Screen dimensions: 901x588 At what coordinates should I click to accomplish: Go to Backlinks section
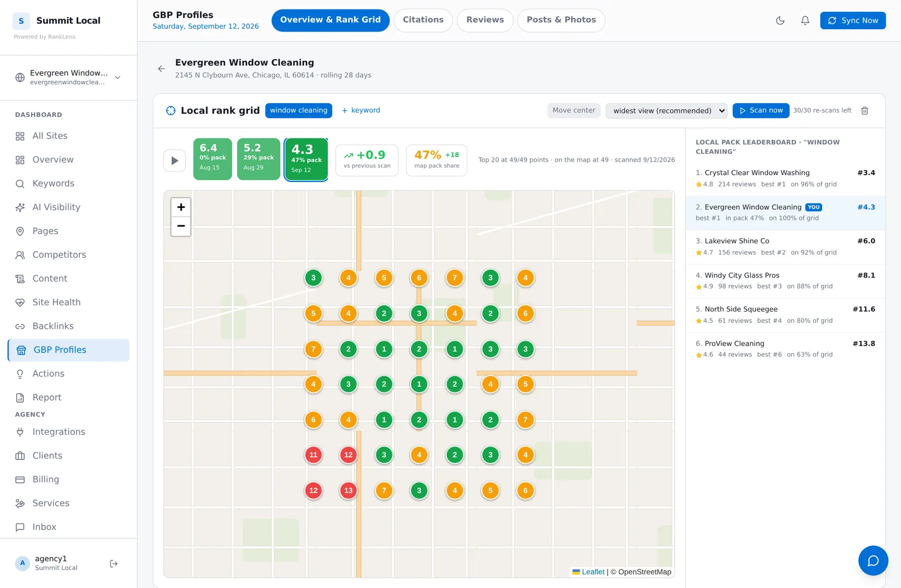coord(69,326)
